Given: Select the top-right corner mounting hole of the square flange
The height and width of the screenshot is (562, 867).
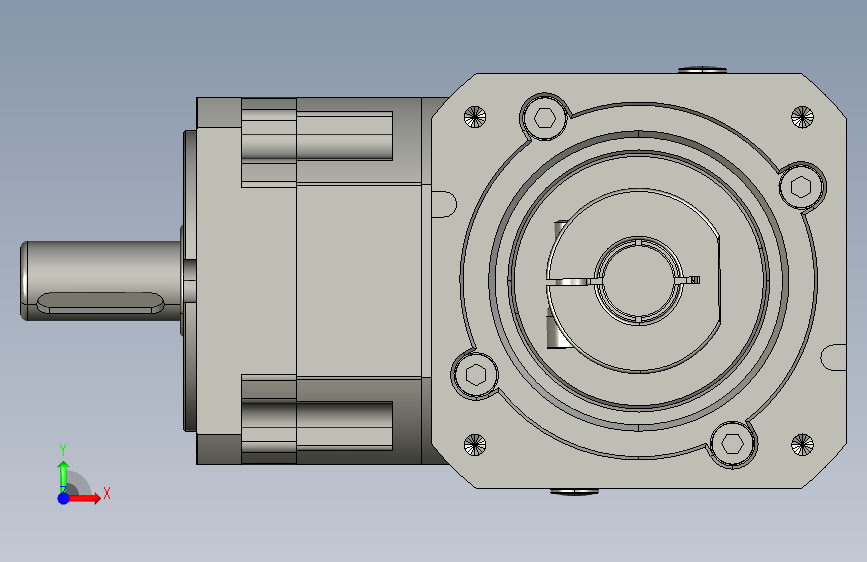Looking at the screenshot, I should click(x=802, y=117).
